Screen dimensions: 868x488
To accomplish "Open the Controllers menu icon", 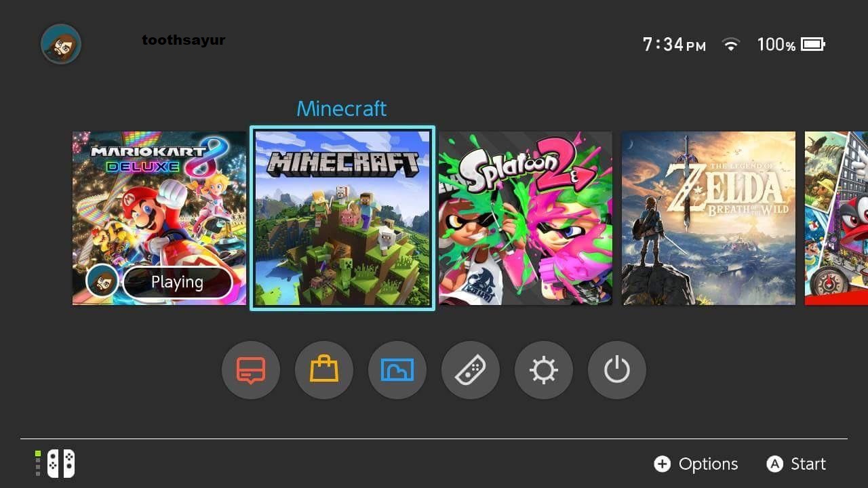I will 471,370.
